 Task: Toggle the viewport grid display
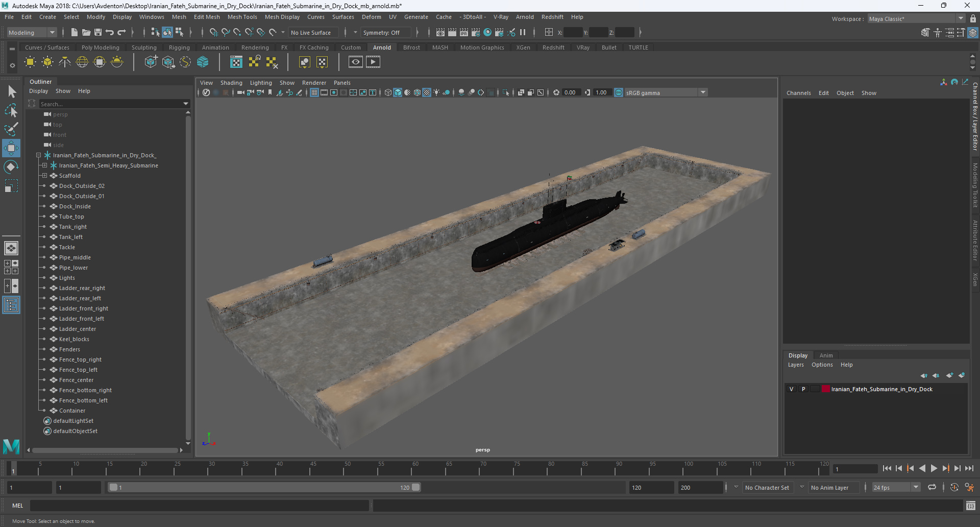click(x=314, y=92)
